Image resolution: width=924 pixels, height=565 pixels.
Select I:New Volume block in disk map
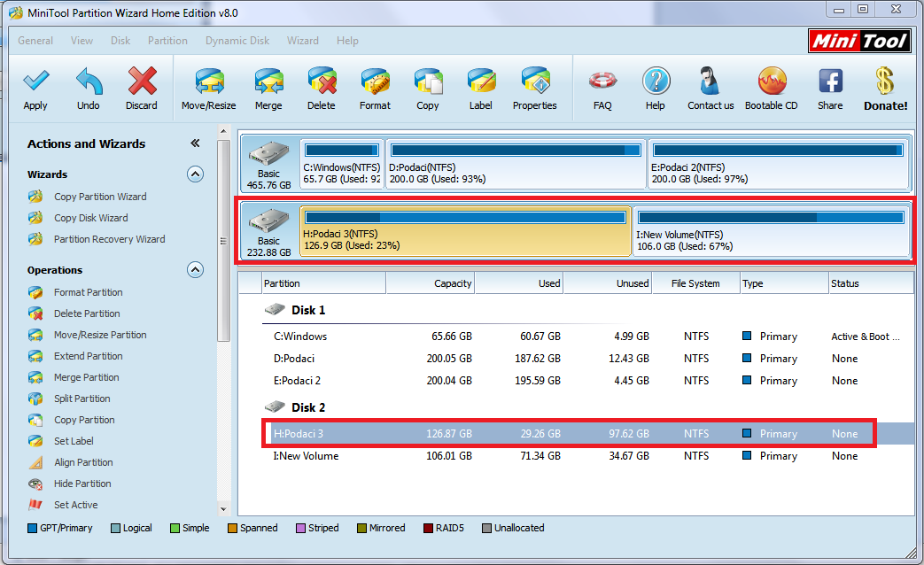pos(772,231)
